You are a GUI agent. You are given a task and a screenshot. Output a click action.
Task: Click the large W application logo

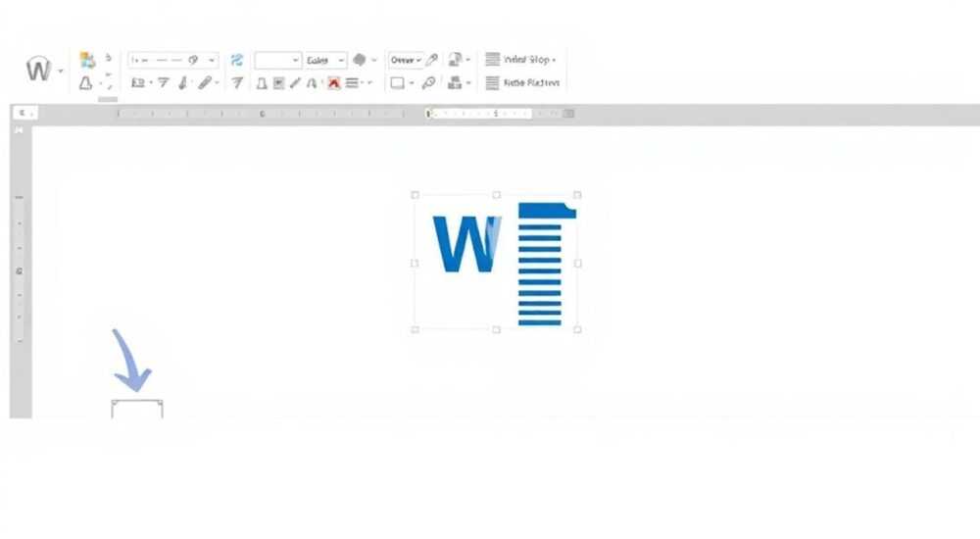[x=38, y=69]
